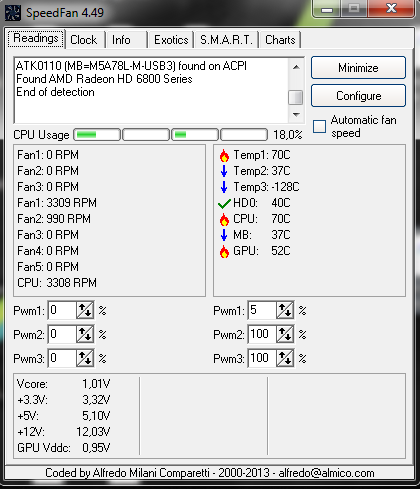Click the flame icon next to Temp1

[x=224, y=155]
